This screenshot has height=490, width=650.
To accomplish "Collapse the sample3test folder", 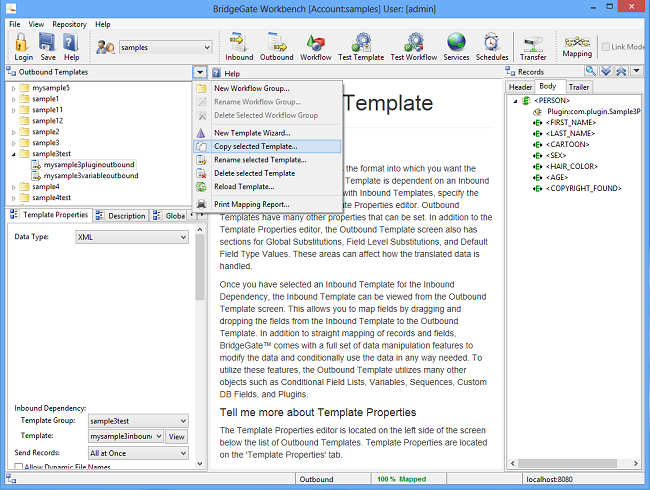I will pyautogui.click(x=13, y=154).
